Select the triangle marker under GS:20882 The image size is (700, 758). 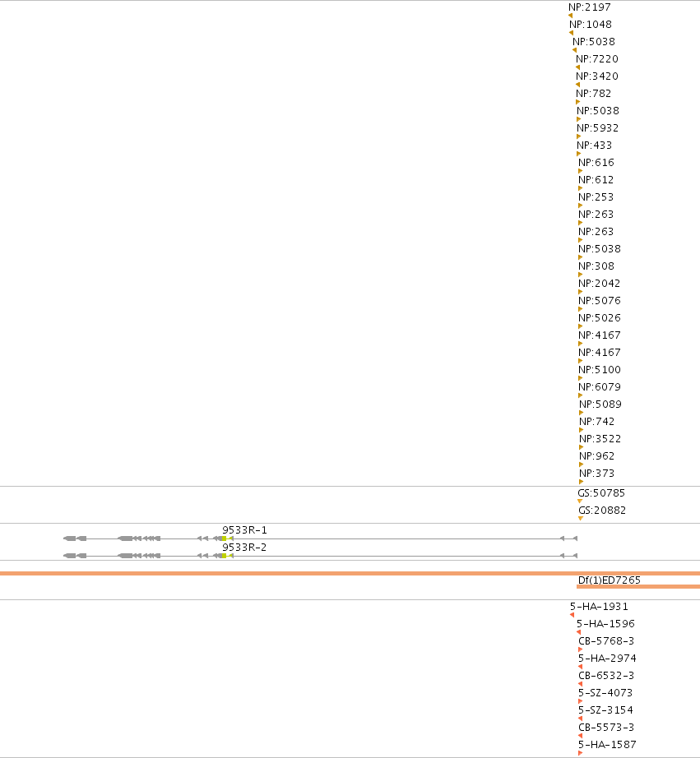(581, 519)
